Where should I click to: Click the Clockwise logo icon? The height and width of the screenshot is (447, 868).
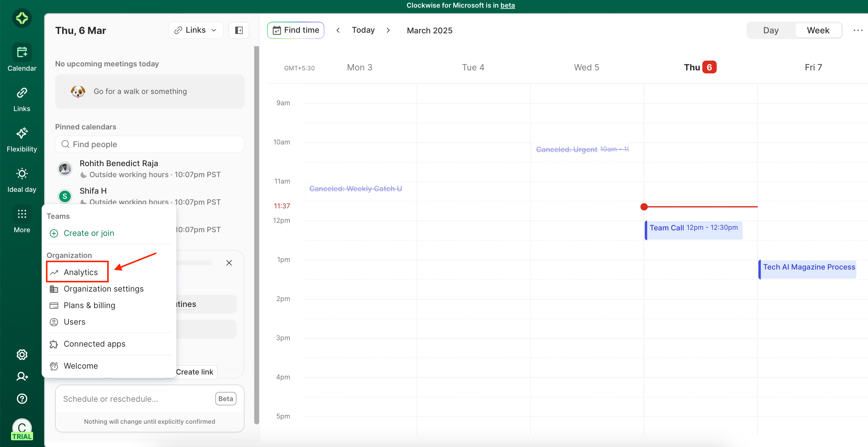[x=22, y=18]
